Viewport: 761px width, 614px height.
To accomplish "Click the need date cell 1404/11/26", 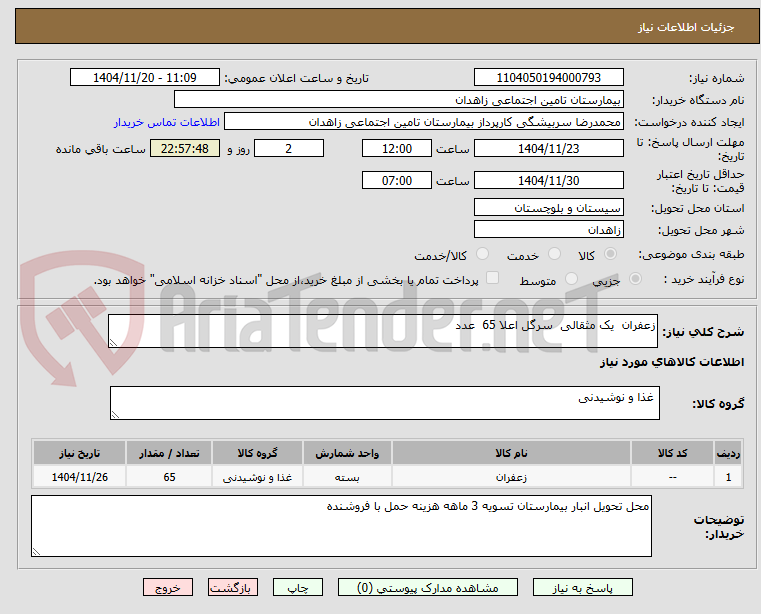I will coord(80,477).
